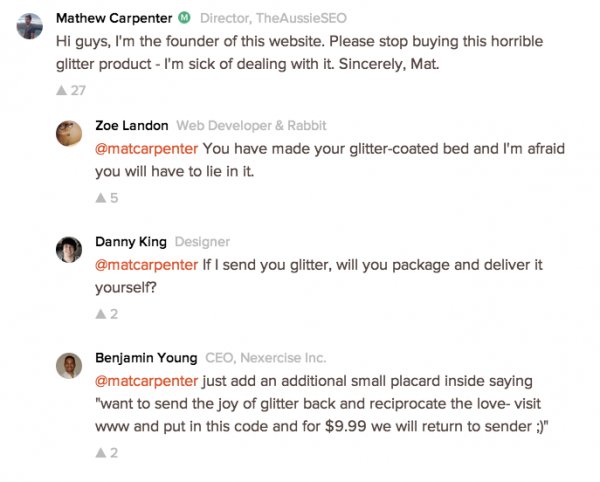The width and height of the screenshot is (600, 482).
Task: Open Mathew Carpenter's profile avatar
Action: (x=29, y=26)
